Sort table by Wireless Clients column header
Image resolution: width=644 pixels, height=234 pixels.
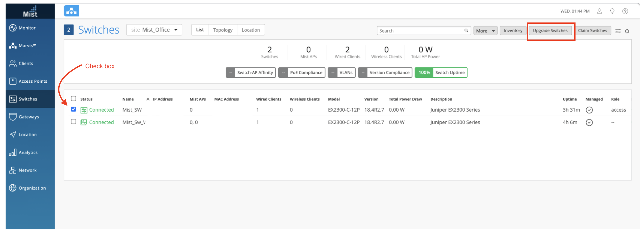tap(305, 99)
